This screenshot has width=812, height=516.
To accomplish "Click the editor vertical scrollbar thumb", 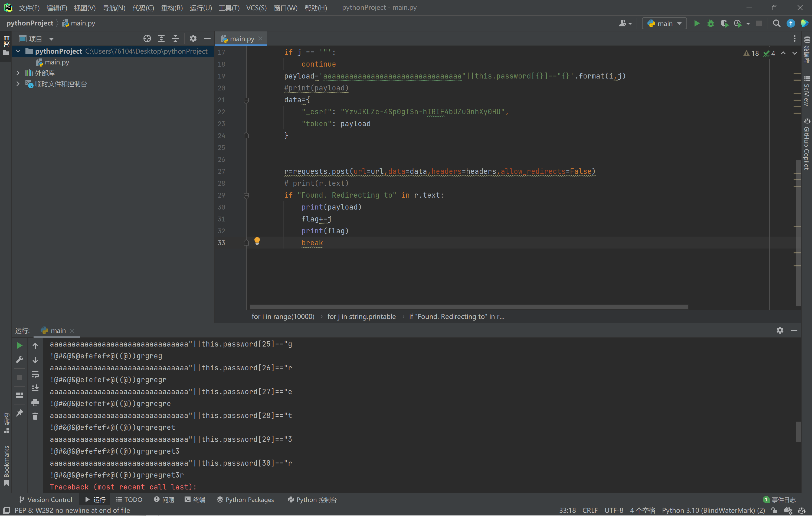I will pyautogui.click(x=798, y=233).
